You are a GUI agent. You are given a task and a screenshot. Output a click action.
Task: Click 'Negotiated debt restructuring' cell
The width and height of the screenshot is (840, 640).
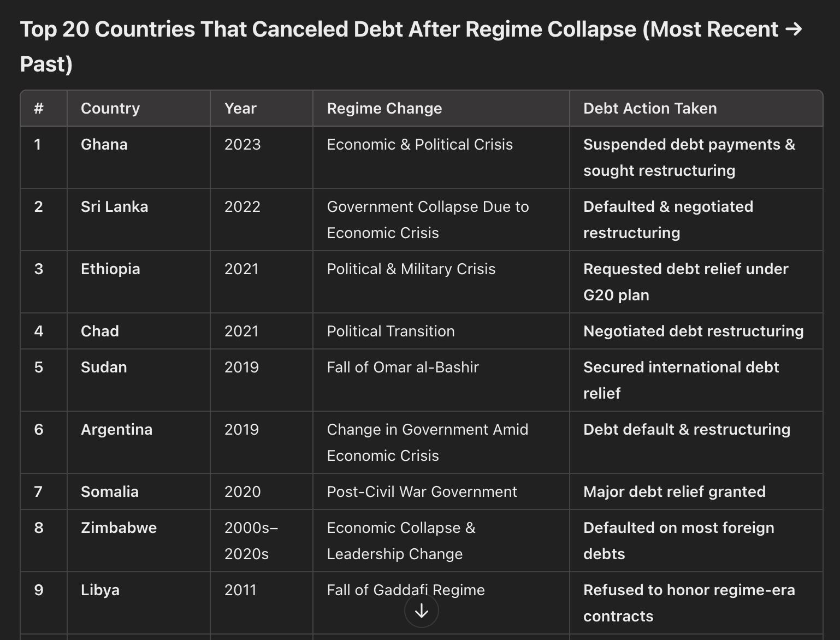(x=694, y=331)
